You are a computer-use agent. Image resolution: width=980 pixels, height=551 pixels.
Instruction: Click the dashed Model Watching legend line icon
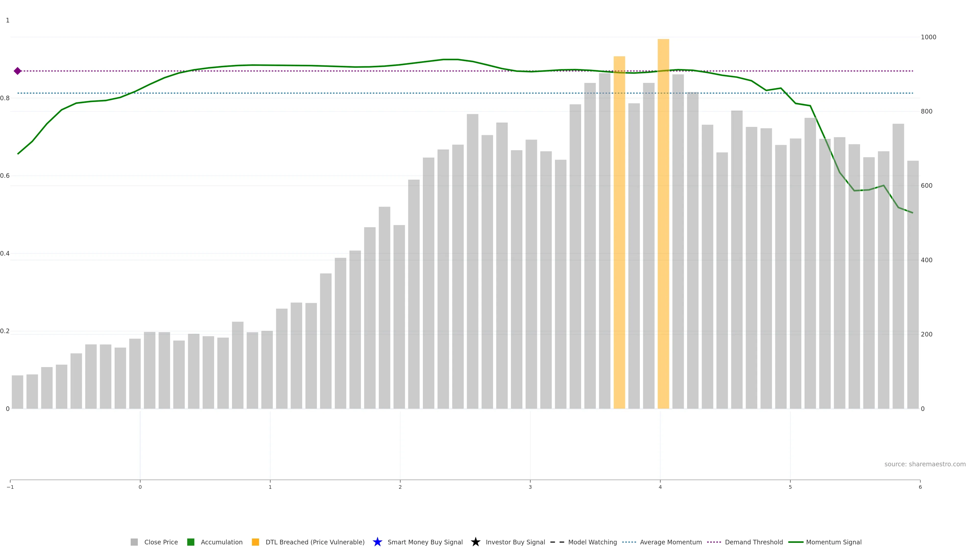coord(557,542)
